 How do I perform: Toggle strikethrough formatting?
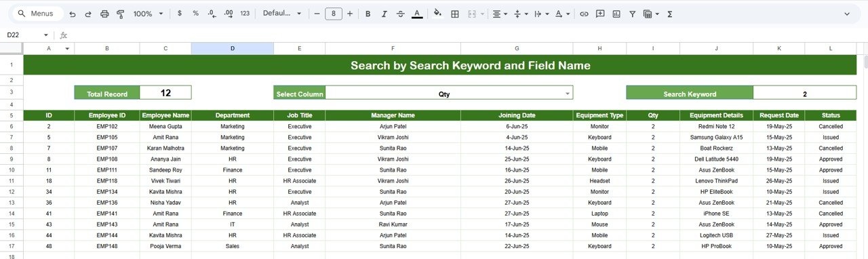(400, 14)
